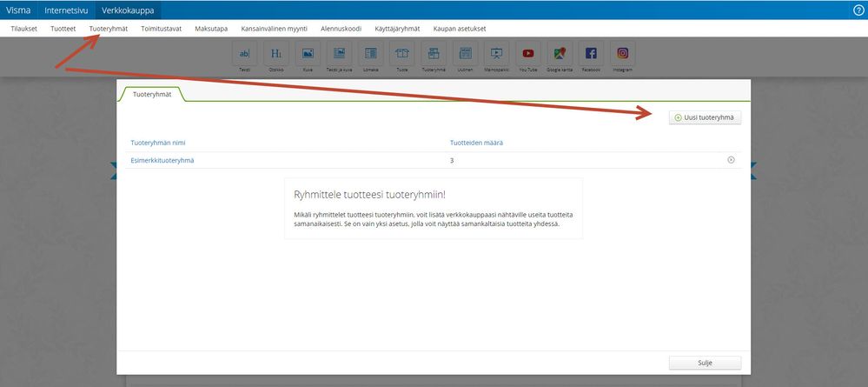Viewport: 868px width, 387px height.
Task: Open the Alennuskoodi menu item
Action: click(341, 29)
